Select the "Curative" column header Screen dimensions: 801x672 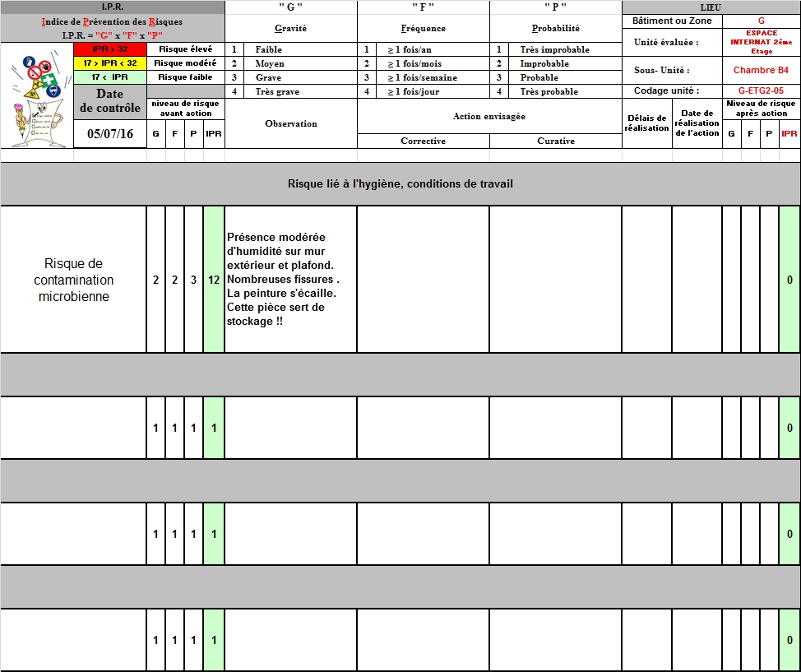[556, 141]
